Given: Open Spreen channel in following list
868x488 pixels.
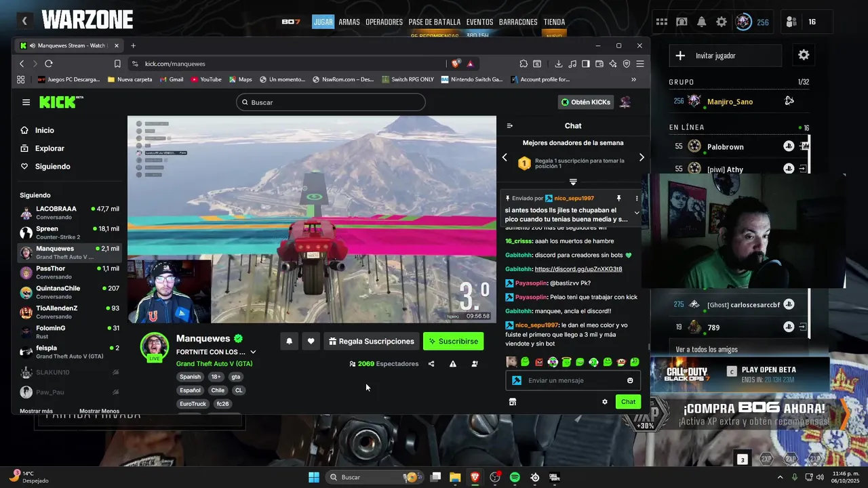Looking at the screenshot, I should tap(69, 233).
